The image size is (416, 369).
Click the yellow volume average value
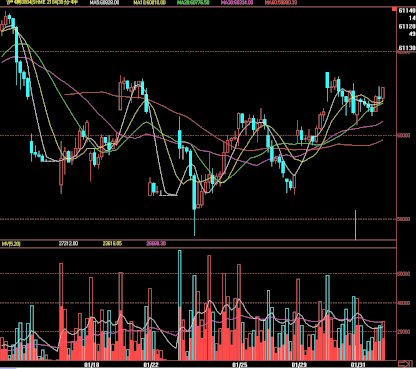112,244
